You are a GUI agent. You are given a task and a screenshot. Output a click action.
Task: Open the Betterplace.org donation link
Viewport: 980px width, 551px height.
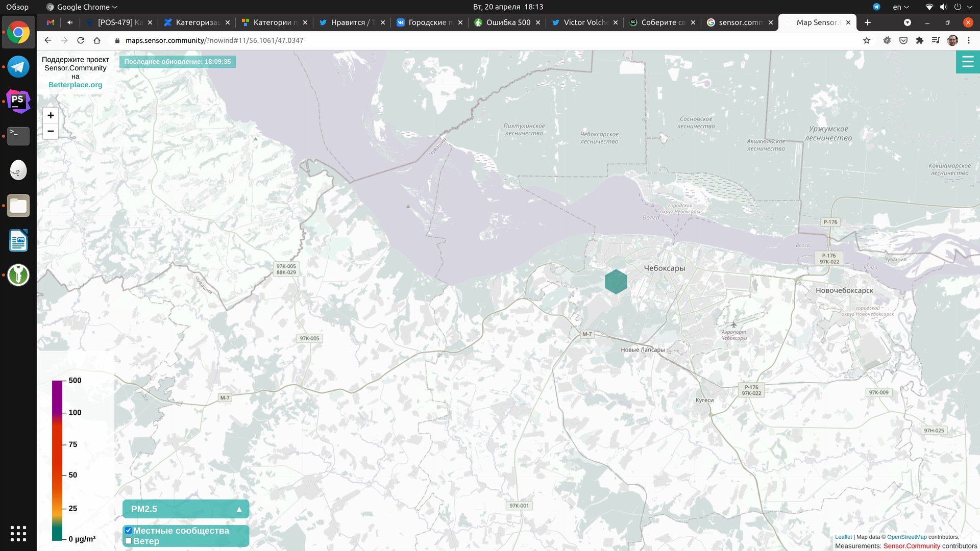tap(75, 85)
